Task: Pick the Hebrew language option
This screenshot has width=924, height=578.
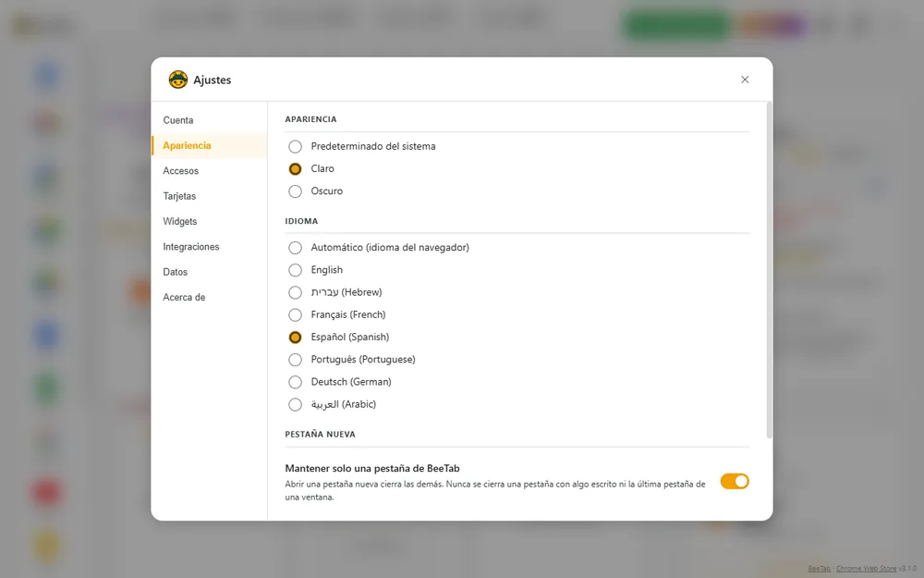Action: click(x=296, y=292)
